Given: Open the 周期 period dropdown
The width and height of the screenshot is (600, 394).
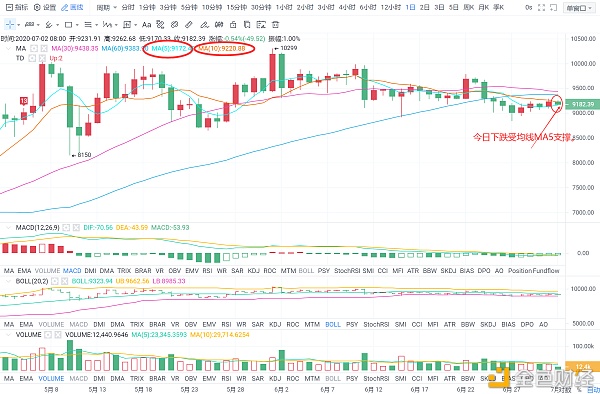Looking at the screenshot, I should click(106, 7).
